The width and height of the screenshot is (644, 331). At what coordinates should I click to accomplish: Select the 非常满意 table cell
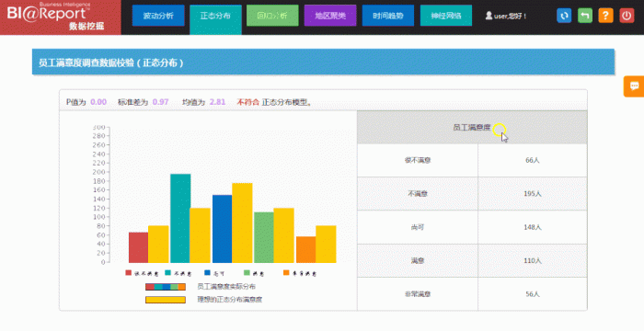coord(418,294)
